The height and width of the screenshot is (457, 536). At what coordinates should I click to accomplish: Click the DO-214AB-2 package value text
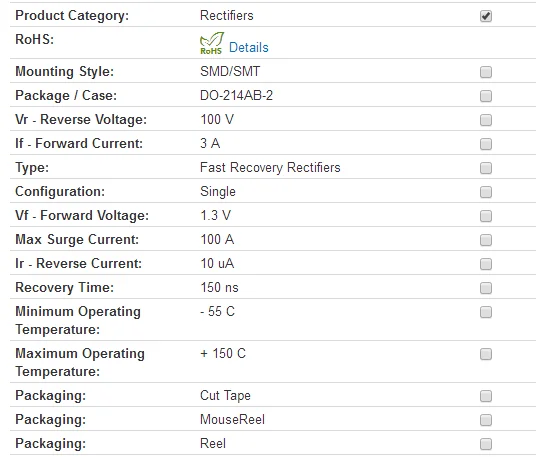pyautogui.click(x=236, y=95)
